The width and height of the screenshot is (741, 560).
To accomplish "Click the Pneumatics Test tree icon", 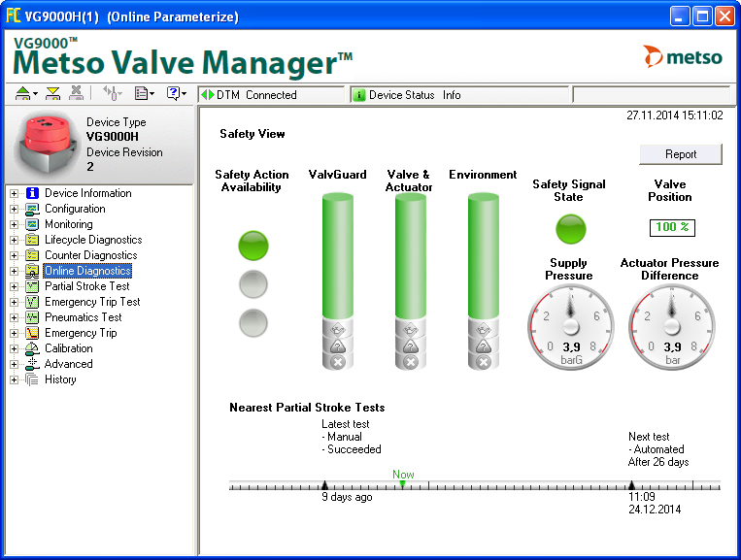I will coord(32,317).
